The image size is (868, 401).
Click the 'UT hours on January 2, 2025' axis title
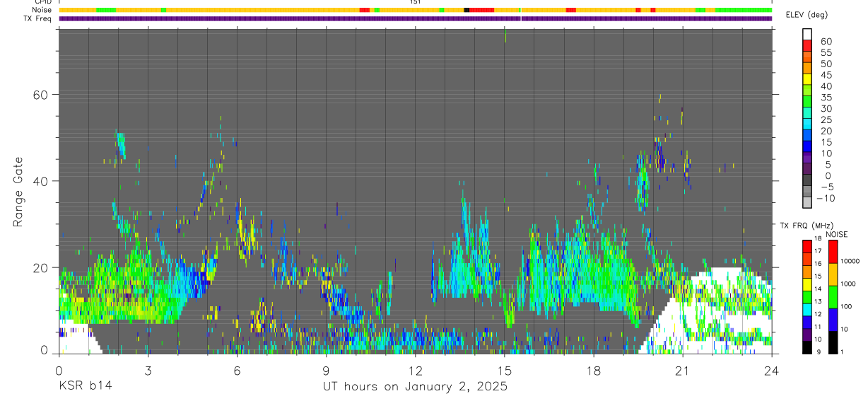point(415,386)
